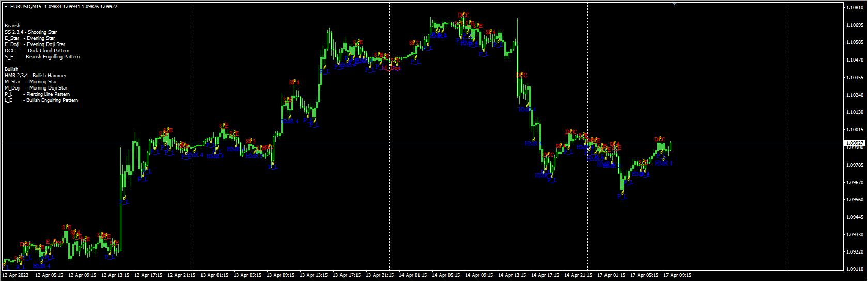This screenshot has height=282, width=868.
Task: Click price axis label 1.10585
Action: 855,42
